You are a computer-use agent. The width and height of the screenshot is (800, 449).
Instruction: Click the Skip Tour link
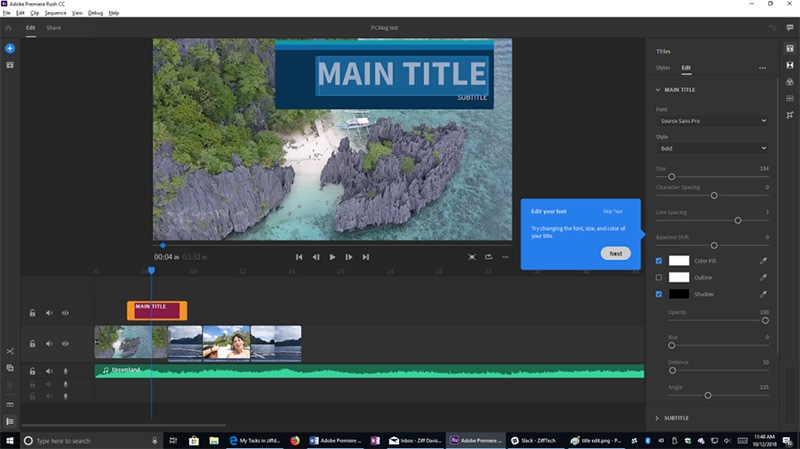[613, 211]
